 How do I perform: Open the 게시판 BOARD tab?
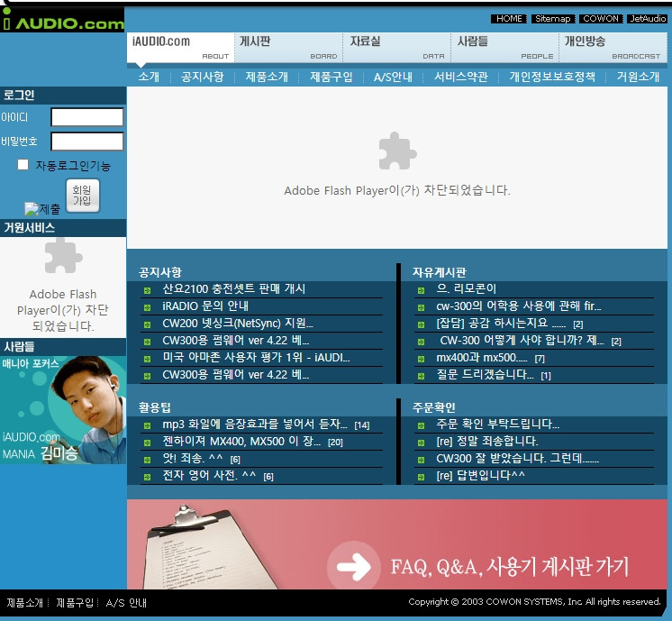coord(288,47)
